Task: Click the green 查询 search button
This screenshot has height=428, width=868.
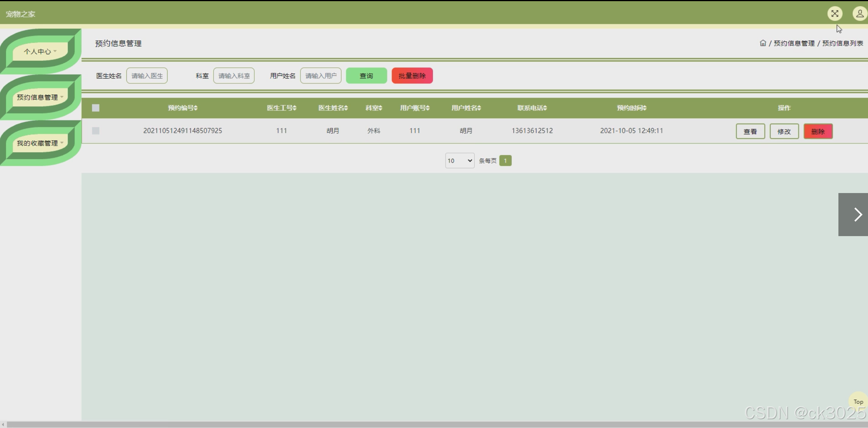Action: [x=366, y=76]
